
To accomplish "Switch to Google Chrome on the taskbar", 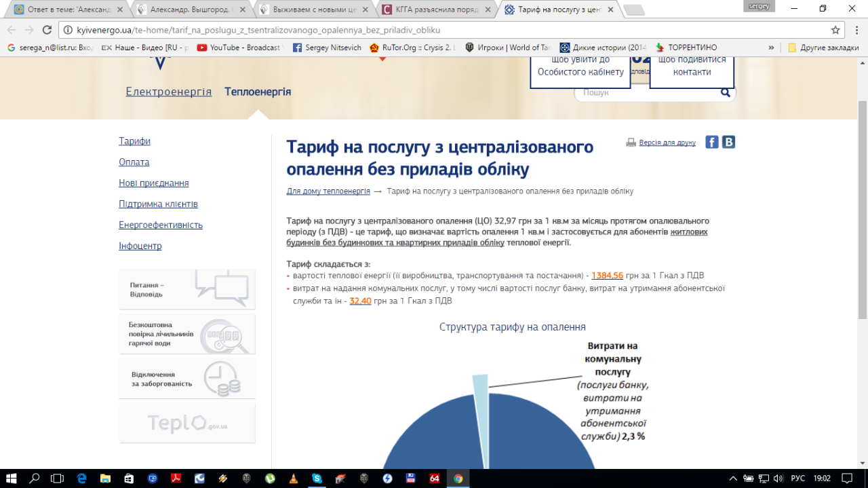I will (458, 478).
